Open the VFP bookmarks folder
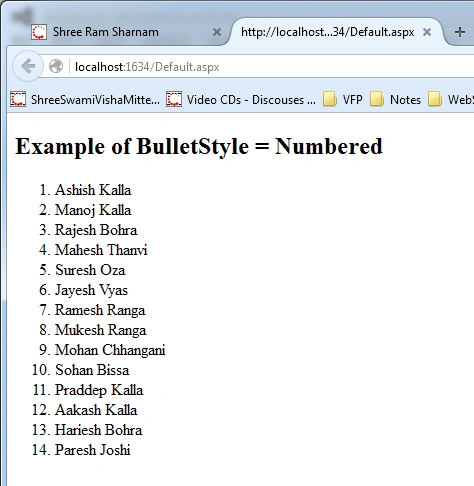Viewport: 474px width, 486px height. click(x=343, y=100)
